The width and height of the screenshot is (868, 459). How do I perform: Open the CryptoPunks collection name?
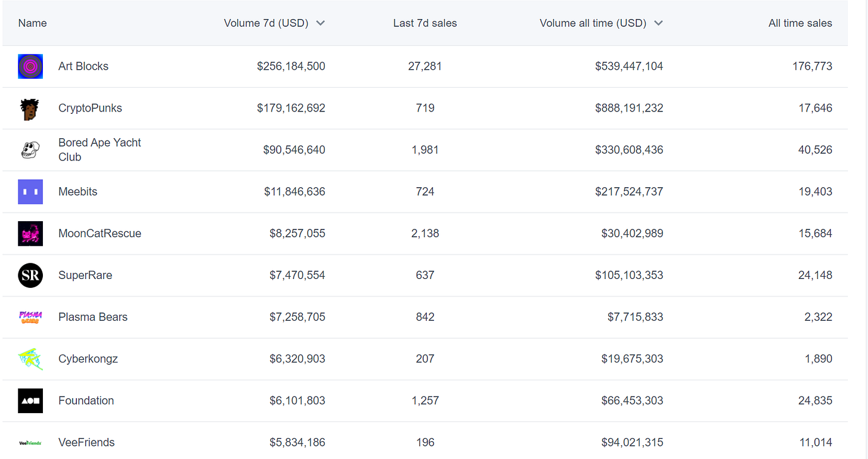click(x=90, y=108)
